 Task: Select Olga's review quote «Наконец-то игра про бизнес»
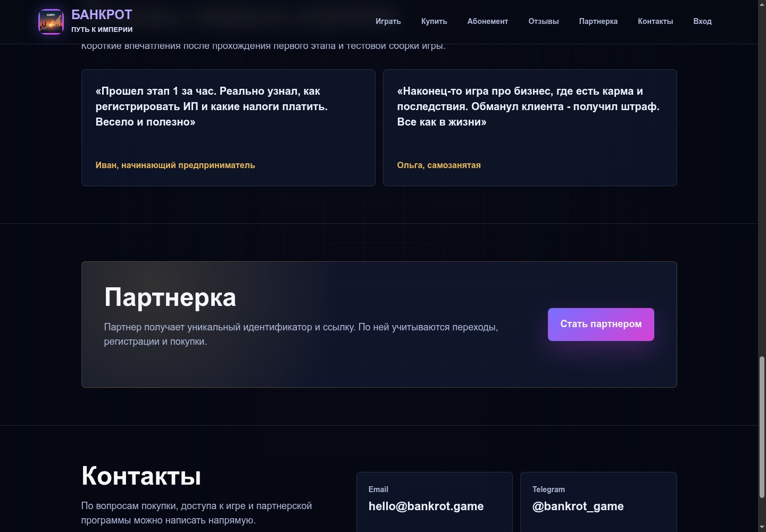pyautogui.click(x=528, y=106)
